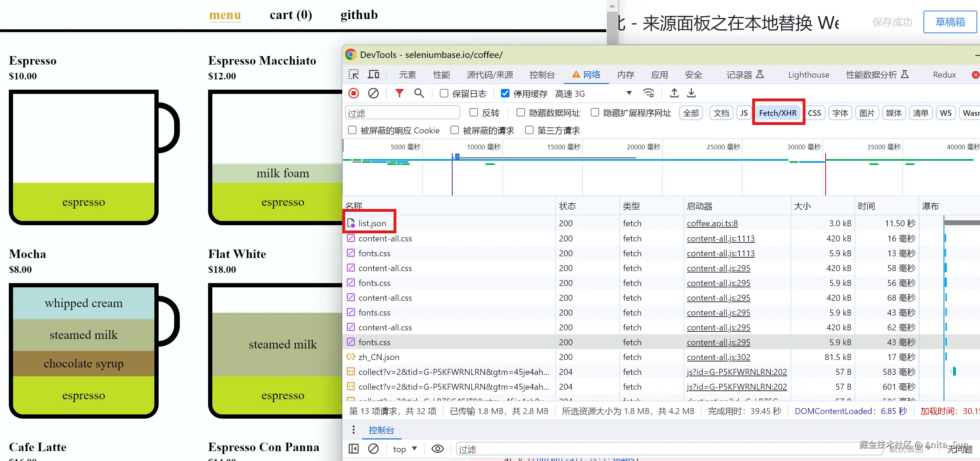
Task: Click list.json file icon
Action: click(x=351, y=223)
